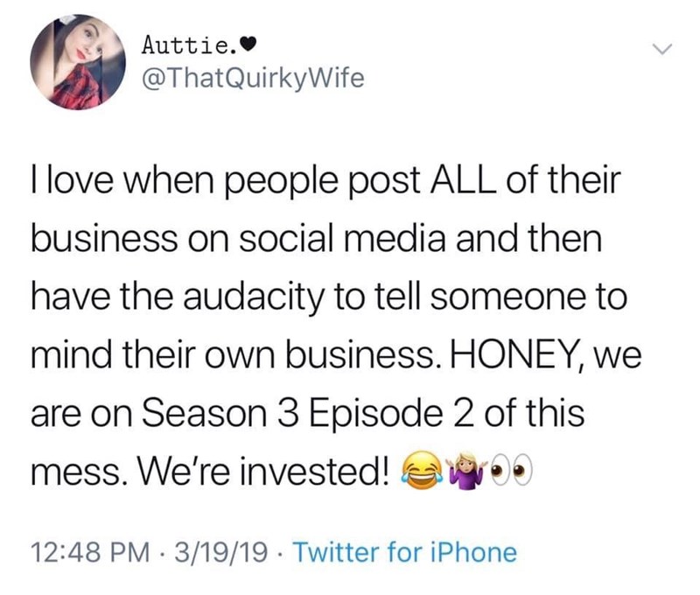Click the 12:48 PM timestamp
The width and height of the screenshot is (700, 595).
pos(81,551)
